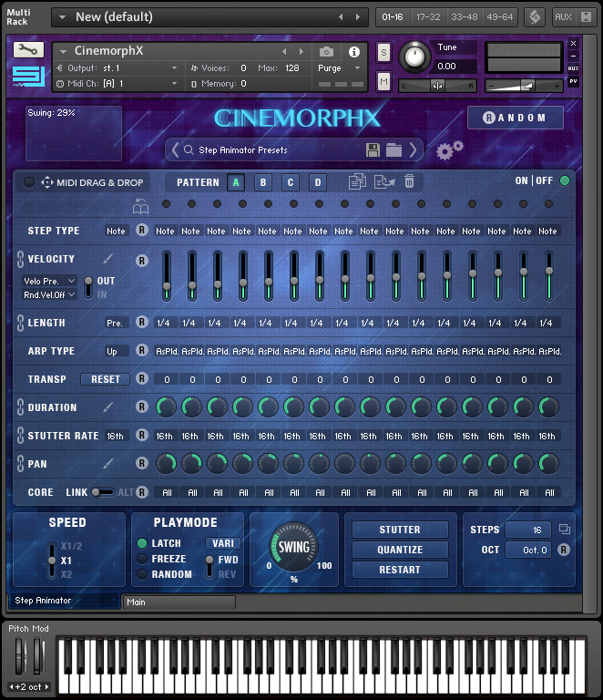This screenshot has width=603, height=700.
Task: Select the LATCH playmode
Action: [x=142, y=543]
